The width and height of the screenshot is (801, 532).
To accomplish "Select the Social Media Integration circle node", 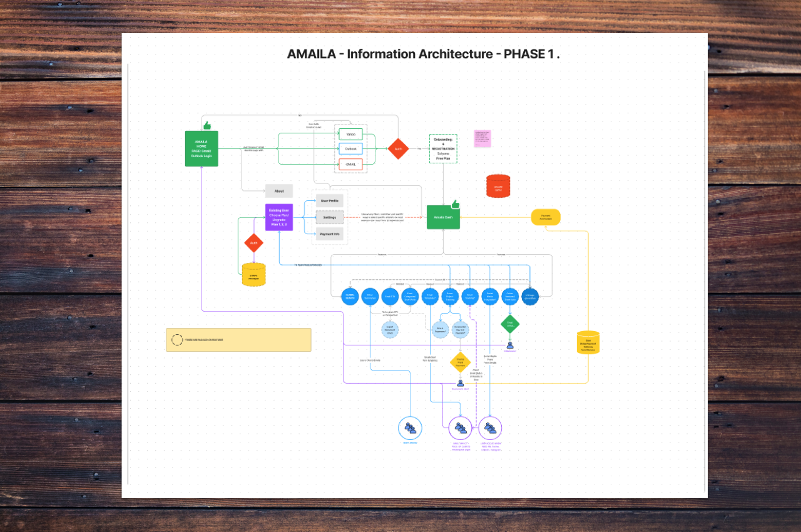I will (490, 297).
